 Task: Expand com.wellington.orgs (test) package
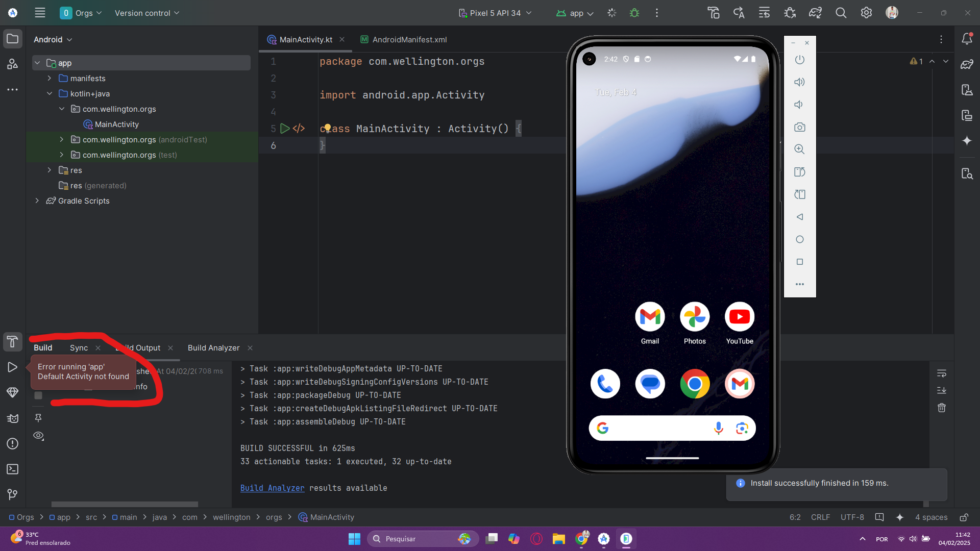pyautogui.click(x=62, y=155)
